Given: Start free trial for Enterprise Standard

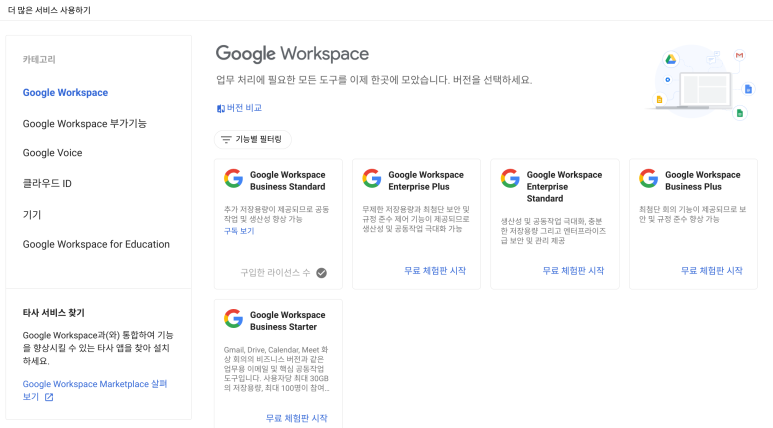Looking at the screenshot, I should [573, 271].
